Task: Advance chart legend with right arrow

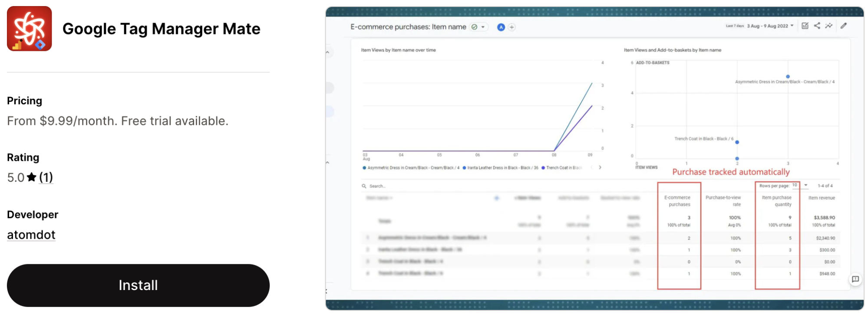Action: point(600,167)
